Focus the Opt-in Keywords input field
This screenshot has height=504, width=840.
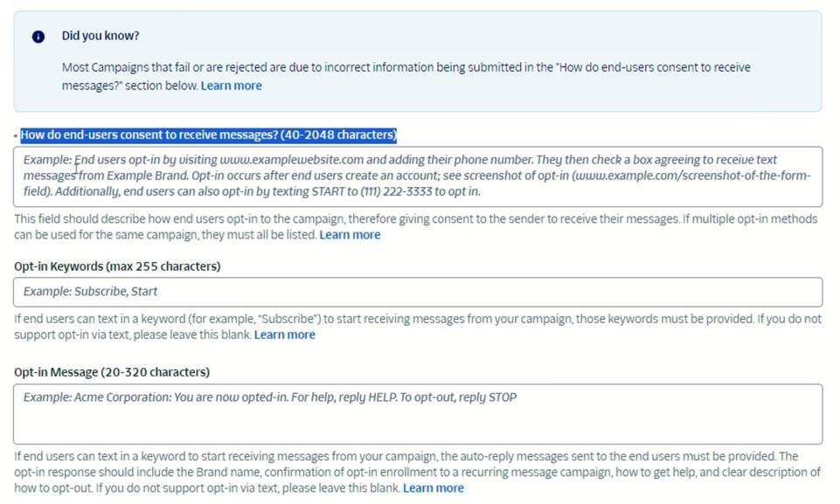tap(418, 292)
